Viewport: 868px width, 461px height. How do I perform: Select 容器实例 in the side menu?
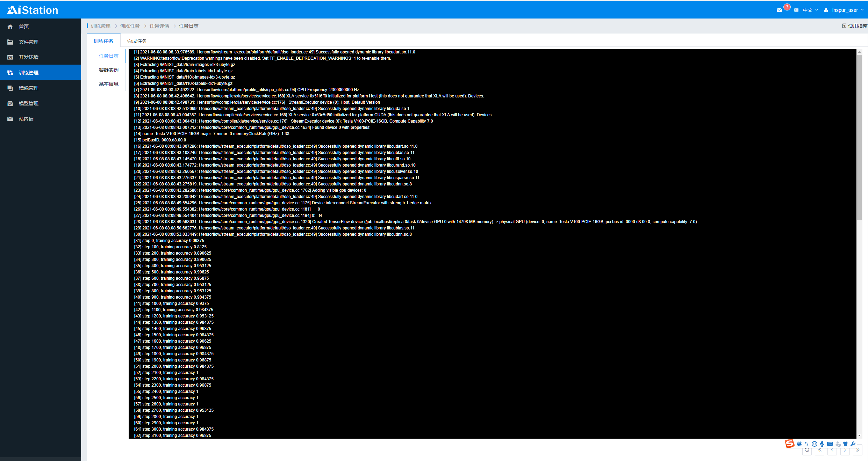[108, 70]
